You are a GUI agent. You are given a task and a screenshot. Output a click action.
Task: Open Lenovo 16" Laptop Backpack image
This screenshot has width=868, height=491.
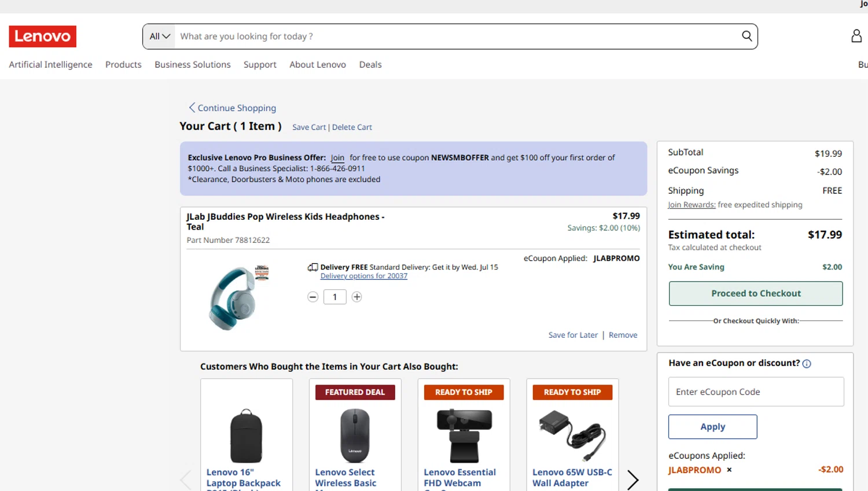click(246, 435)
